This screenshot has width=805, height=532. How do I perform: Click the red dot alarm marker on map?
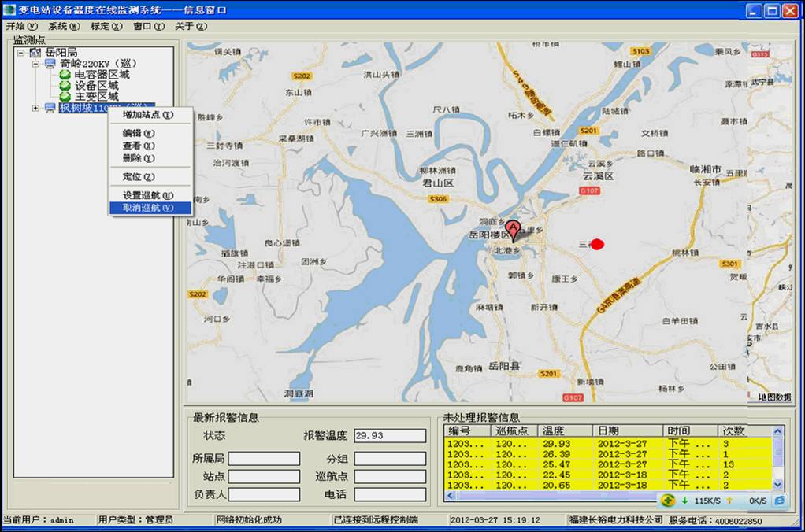coord(597,244)
